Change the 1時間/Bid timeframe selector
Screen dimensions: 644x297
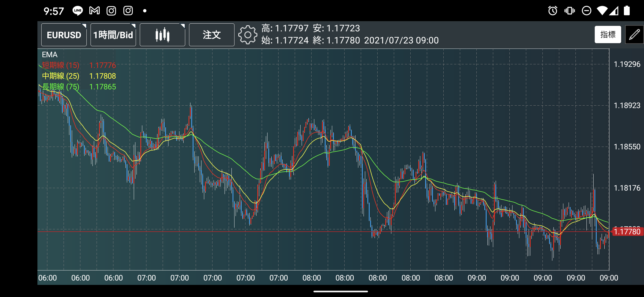point(113,35)
